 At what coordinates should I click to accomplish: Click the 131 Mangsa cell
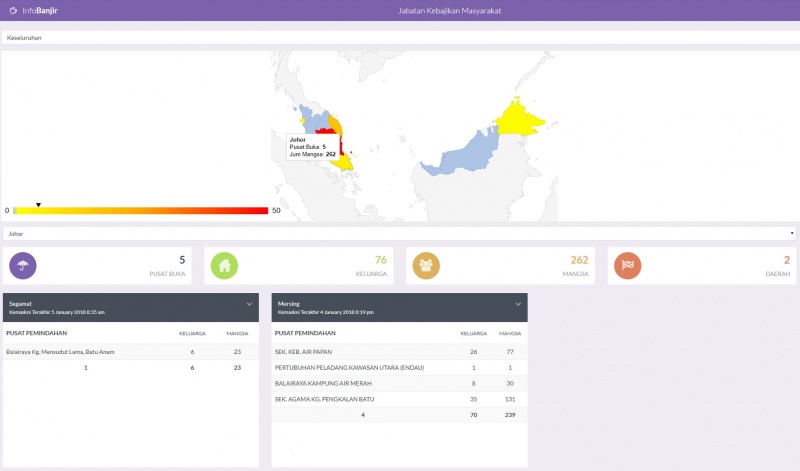[510, 399]
